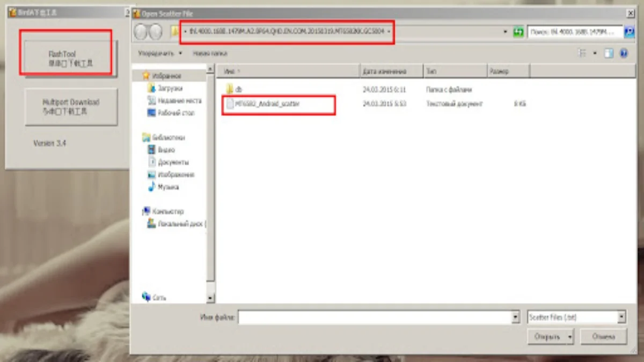Click the Сеть network icon
Viewport: 644px width, 362px height.
pos(146,297)
